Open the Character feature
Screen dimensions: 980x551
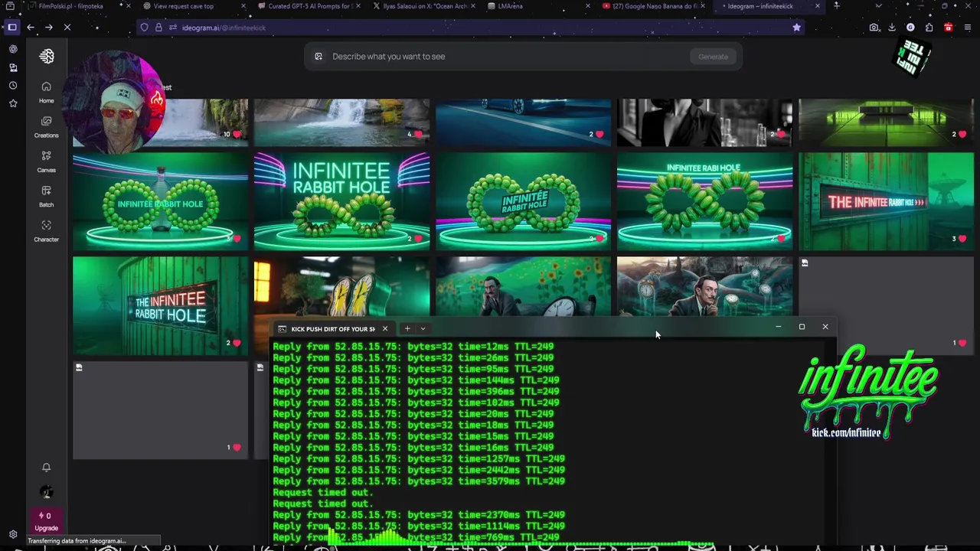[46, 231]
